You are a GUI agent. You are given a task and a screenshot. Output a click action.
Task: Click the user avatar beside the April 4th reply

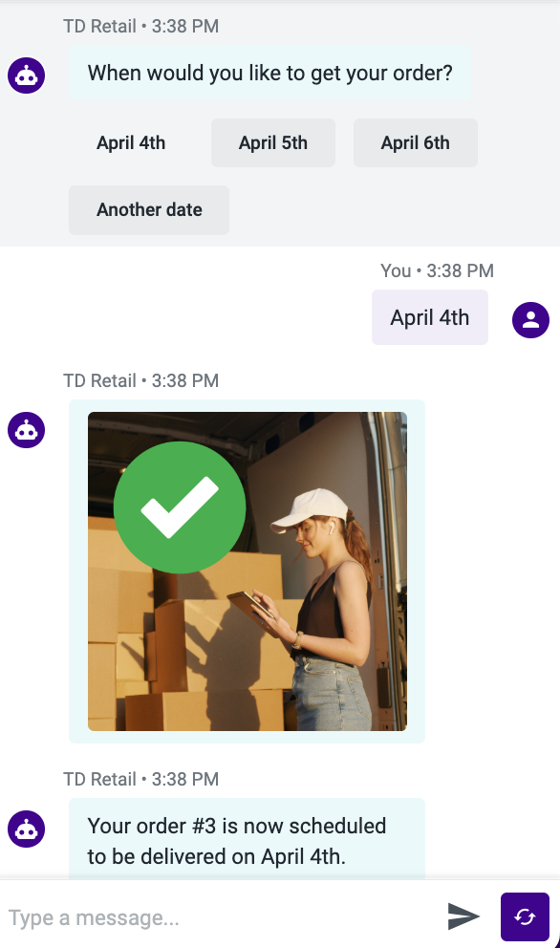pyautogui.click(x=530, y=320)
